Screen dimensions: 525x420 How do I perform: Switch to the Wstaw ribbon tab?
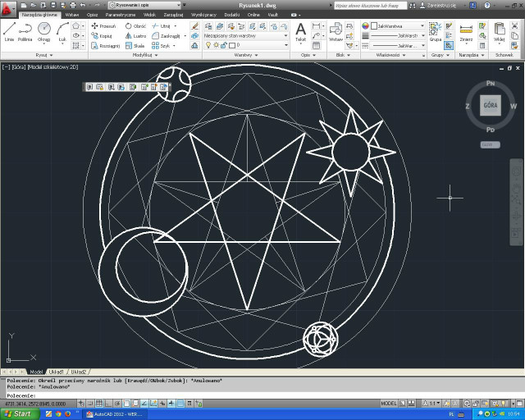point(72,15)
